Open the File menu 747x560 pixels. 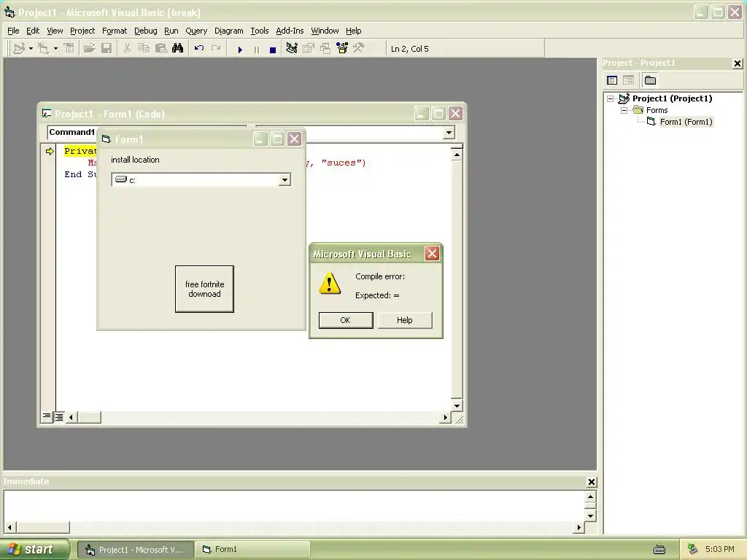coord(13,31)
